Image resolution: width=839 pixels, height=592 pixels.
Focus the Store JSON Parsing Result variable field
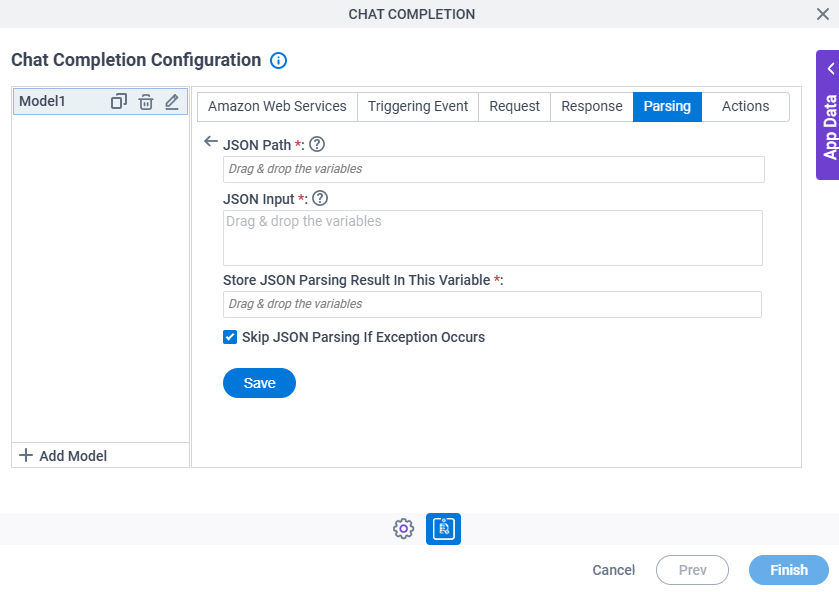tap(492, 305)
